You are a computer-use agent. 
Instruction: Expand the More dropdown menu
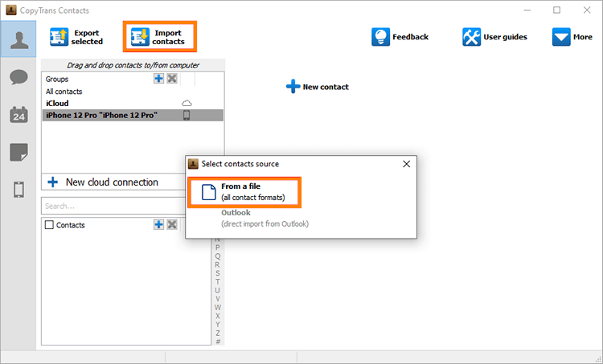click(572, 37)
